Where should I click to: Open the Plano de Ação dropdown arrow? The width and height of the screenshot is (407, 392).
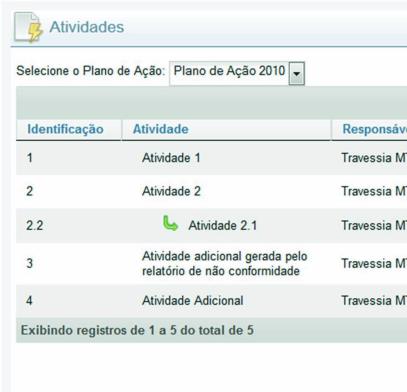[296, 73]
